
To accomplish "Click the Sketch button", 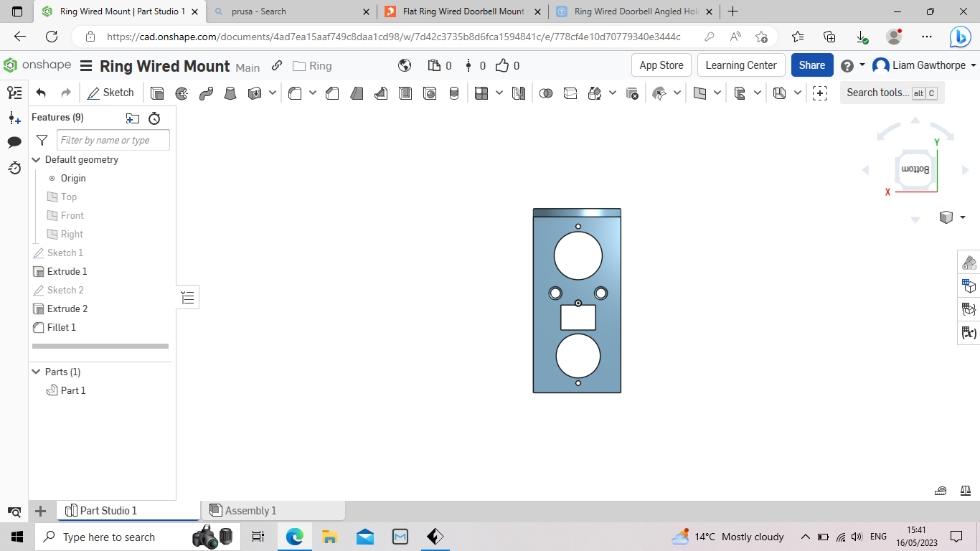I will pyautogui.click(x=110, y=93).
